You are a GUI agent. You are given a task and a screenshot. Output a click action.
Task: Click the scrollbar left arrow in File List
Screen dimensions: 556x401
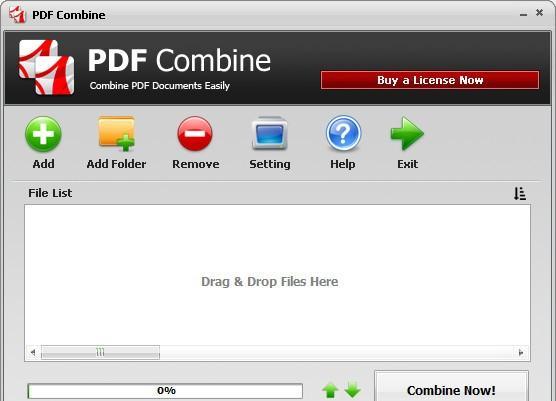(33, 352)
